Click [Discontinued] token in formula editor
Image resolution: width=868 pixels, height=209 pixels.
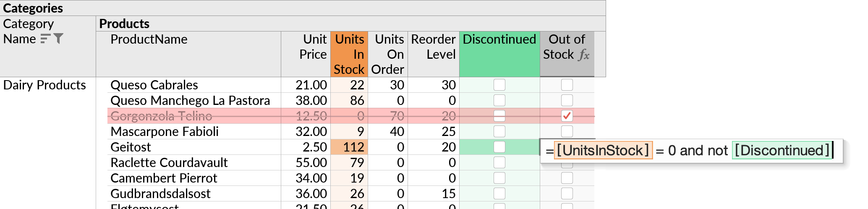click(782, 150)
